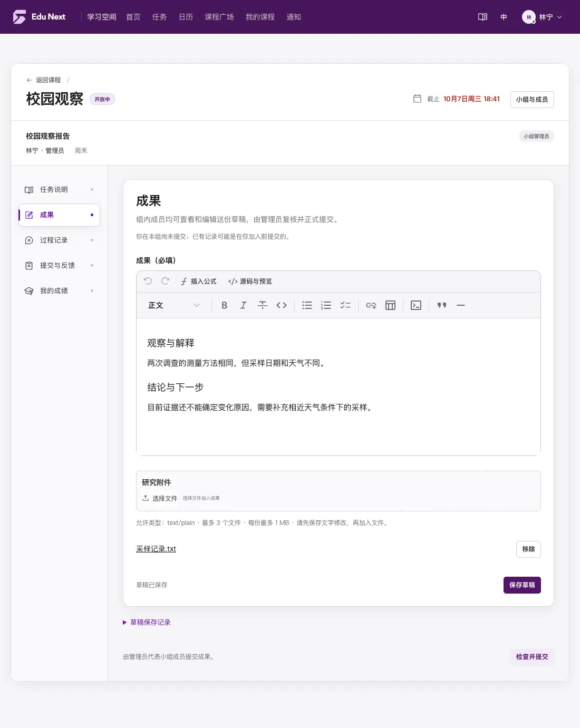Toggle strikethrough formatting
This screenshot has width=580, height=728.
[262, 305]
